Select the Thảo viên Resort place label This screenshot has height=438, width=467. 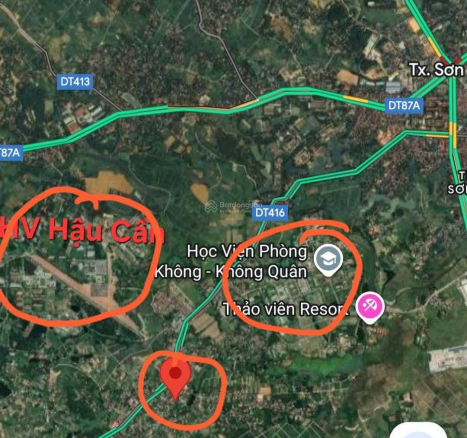point(286,309)
